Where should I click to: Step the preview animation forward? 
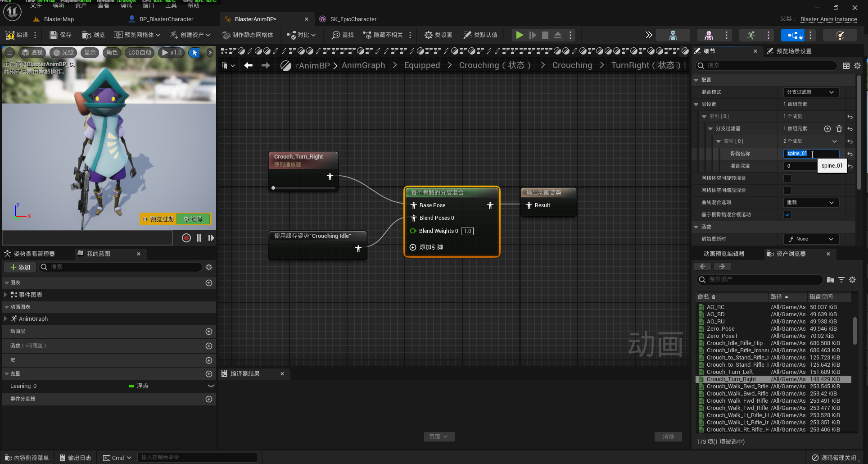pos(211,238)
